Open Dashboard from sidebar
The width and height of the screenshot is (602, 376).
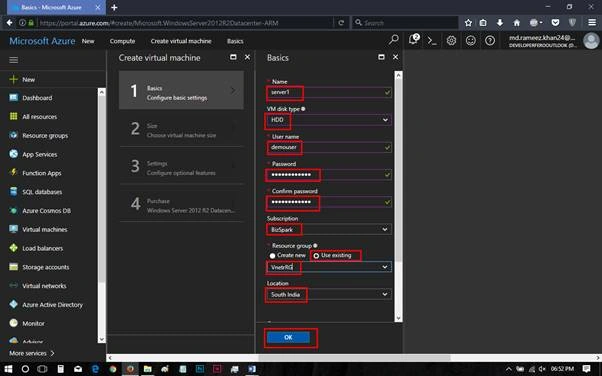coord(37,98)
